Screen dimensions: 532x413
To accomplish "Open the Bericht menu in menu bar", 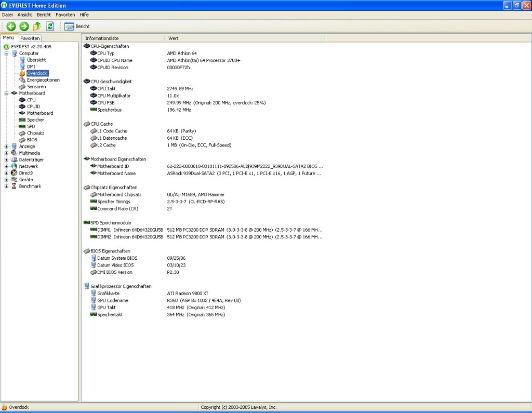I will [x=44, y=15].
